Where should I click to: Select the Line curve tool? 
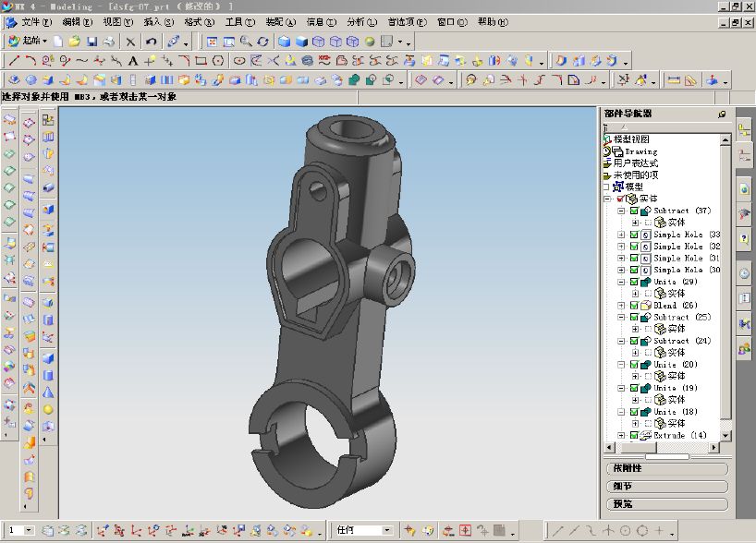pyautogui.click(x=14, y=61)
